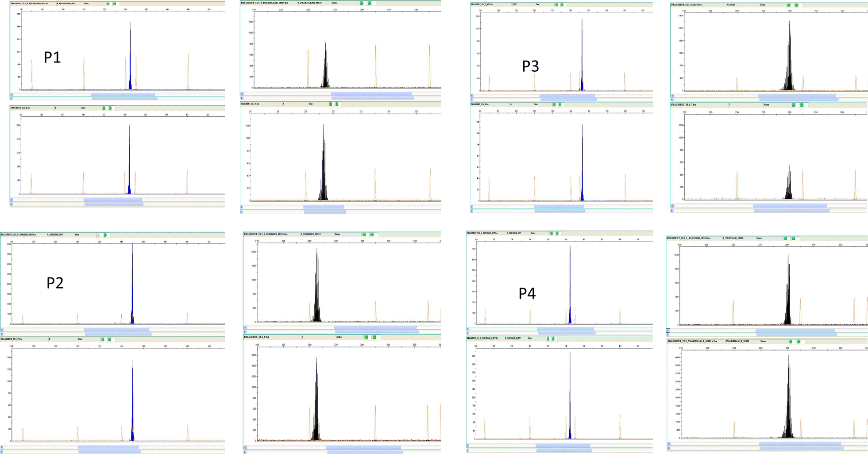Click first green flag in A_TAKSHAK_MS7 panel header
This screenshot has height=454, width=868.
552,233
